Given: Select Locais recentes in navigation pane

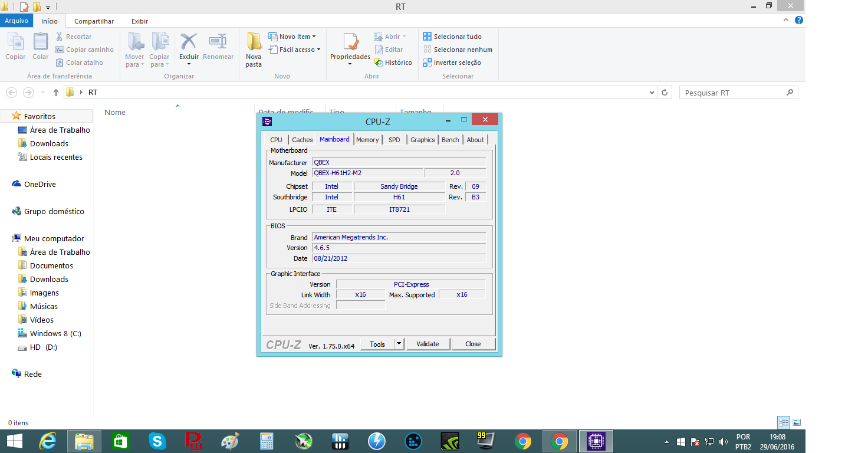Looking at the screenshot, I should tap(56, 157).
